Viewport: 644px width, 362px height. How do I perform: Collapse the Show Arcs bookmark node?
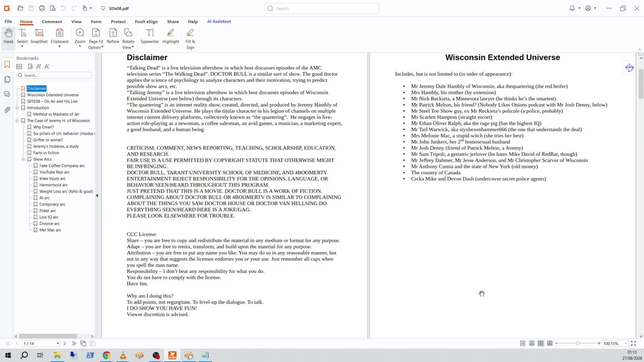coord(23,159)
